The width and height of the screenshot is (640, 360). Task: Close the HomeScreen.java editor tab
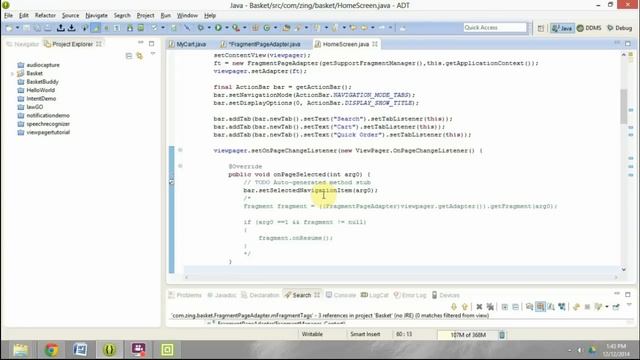tap(375, 44)
